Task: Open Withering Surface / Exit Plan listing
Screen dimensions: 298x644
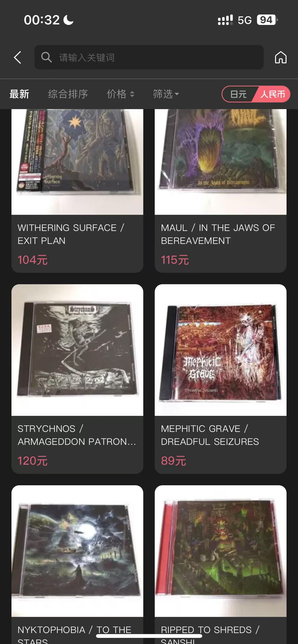Action: click(77, 191)
